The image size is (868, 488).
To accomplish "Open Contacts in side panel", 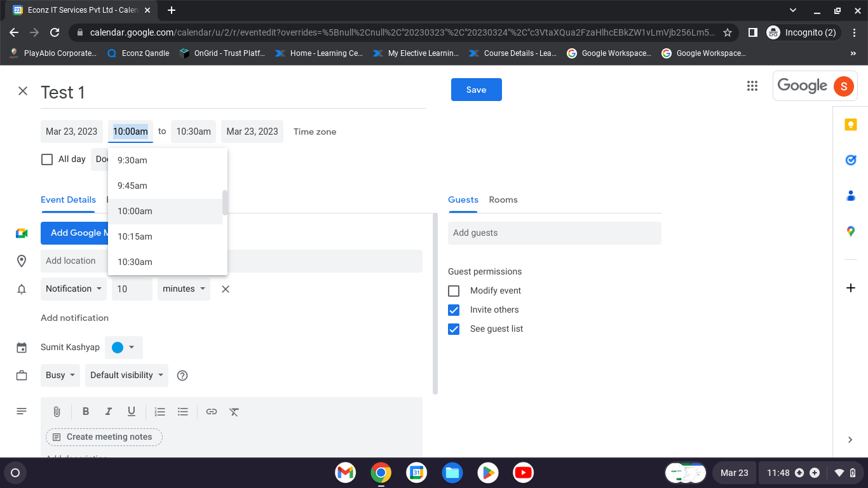I will 851,196.
